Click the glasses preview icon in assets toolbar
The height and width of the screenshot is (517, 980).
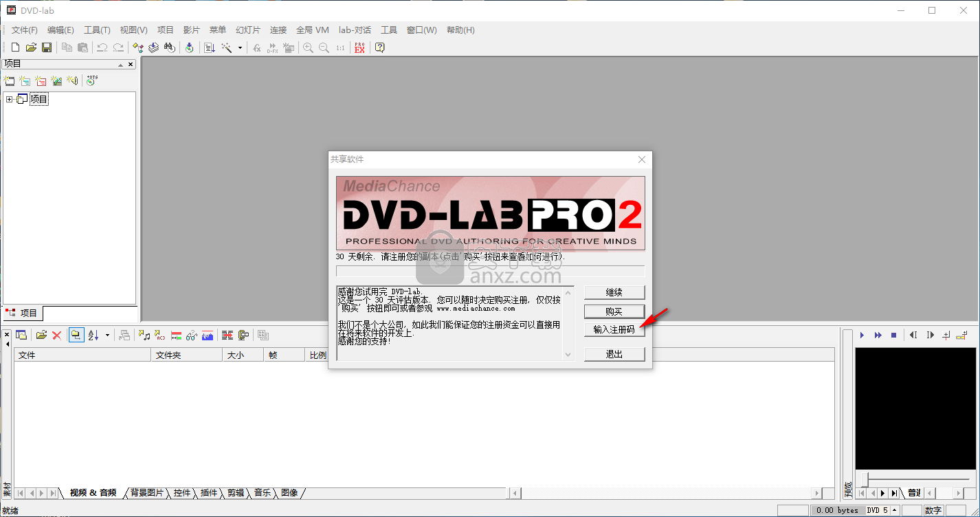click(192, 335)
